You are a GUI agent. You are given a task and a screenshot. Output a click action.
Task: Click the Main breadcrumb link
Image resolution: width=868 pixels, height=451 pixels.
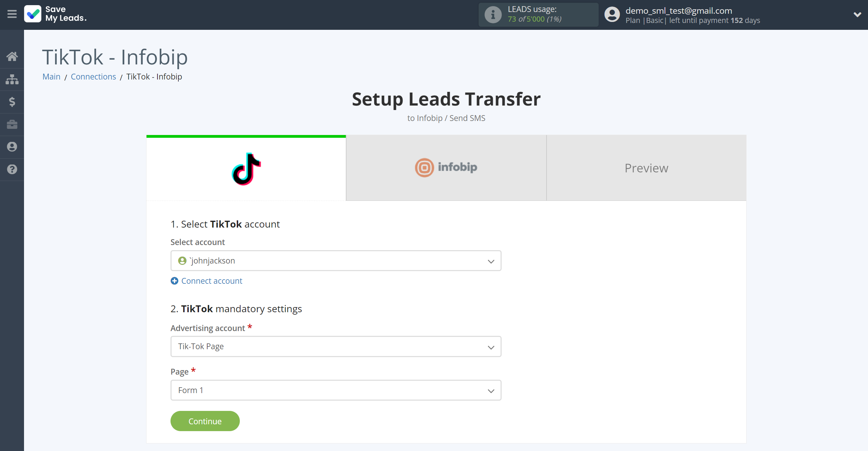pyautogui.click(x=51, y=76)
